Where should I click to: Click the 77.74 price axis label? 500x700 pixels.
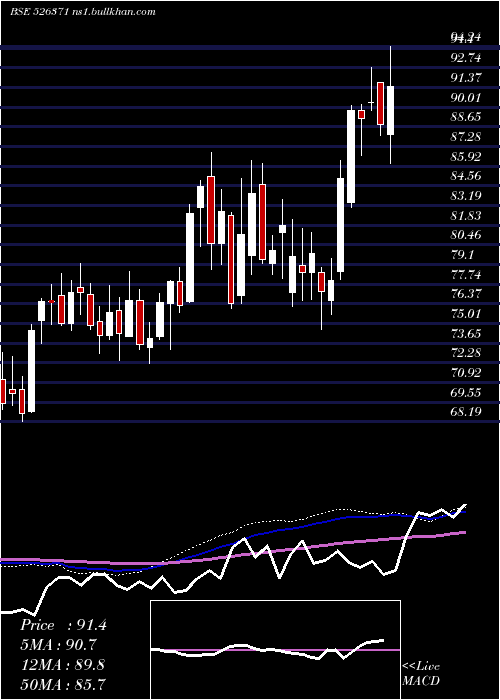(x=466, y=274)
